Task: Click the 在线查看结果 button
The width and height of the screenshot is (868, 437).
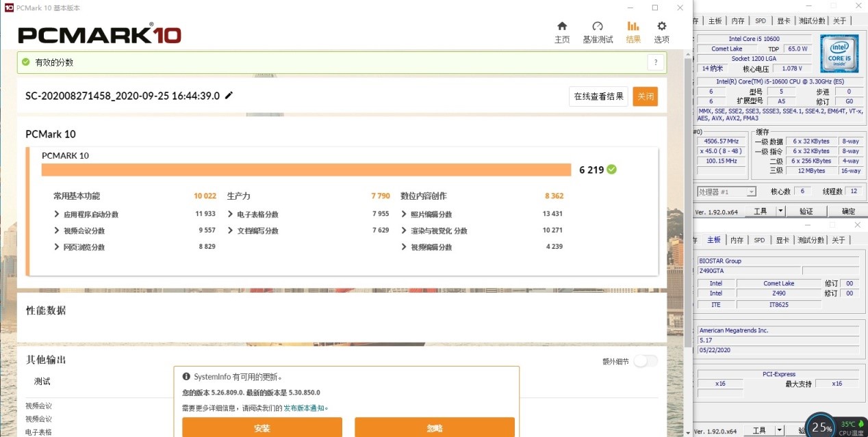Action: point(598,96)
